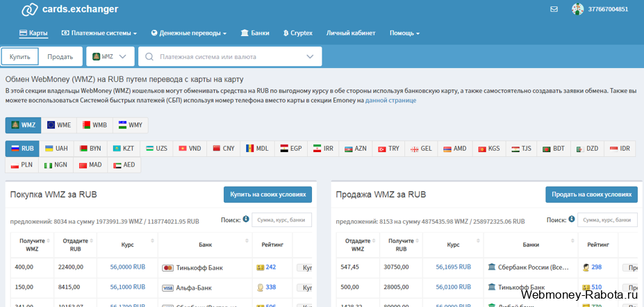Click info icon beside sell Поиск

tap(571, 219)
